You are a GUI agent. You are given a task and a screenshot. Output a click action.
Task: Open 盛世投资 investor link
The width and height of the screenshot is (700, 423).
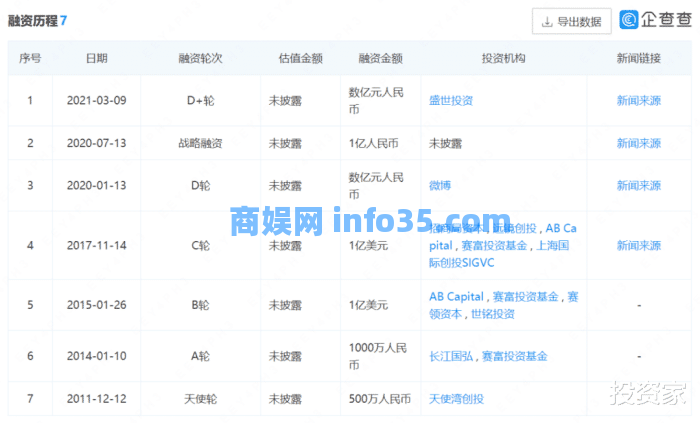[x=450, y=100]
